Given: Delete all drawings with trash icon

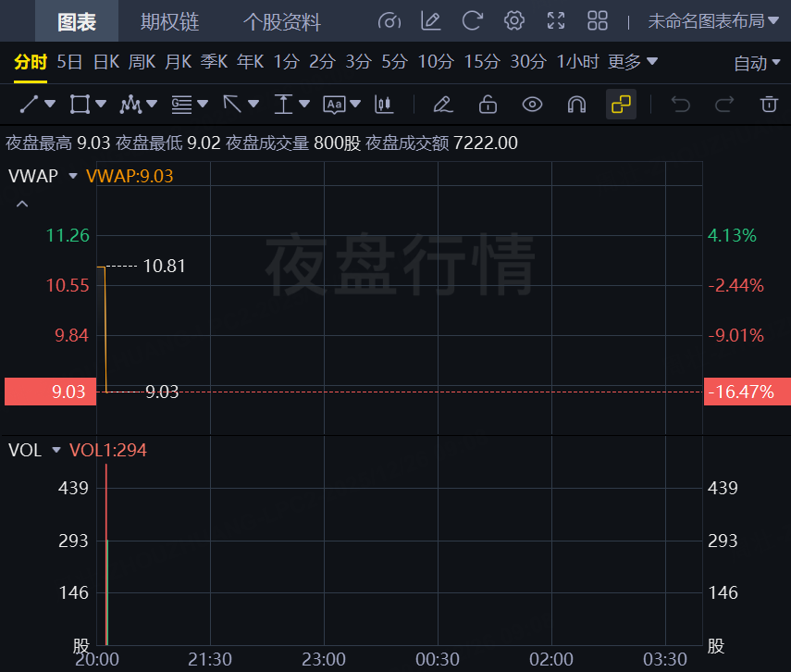Looking at the screenshot, I should (x=769, y=104).
